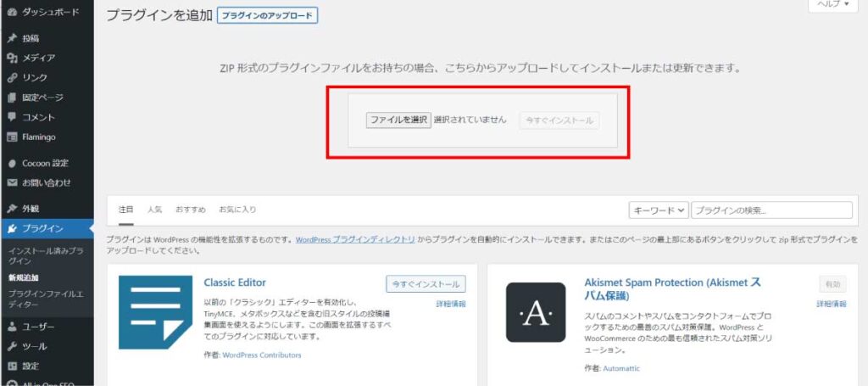
Task: Click the settings icon beside 設定
Action: click(x=12, y=366)
